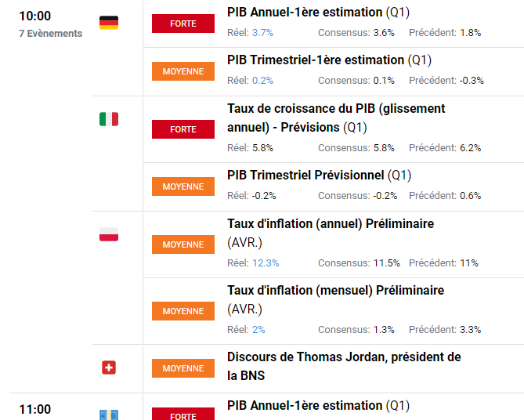Open German PIB Annuel-1ère estimation event
524x420 pixels.
tap(318, 13)
